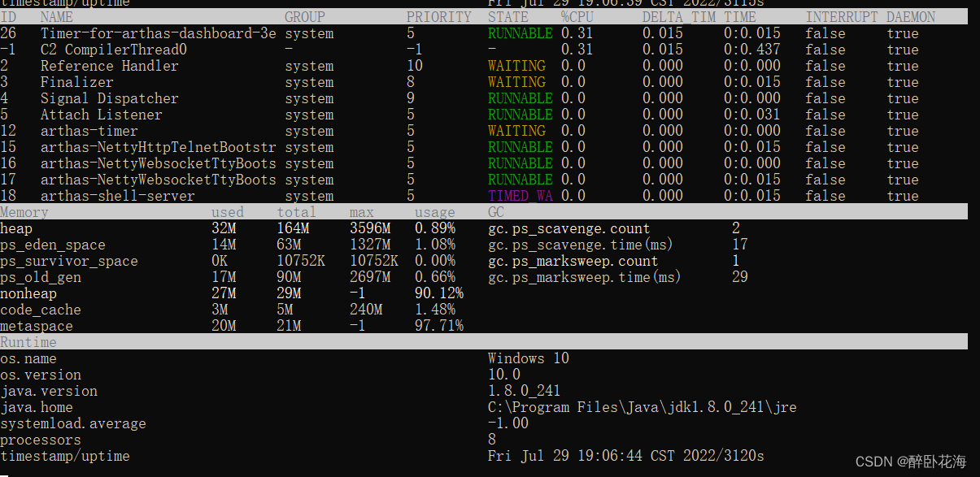Click the Finalizer thread name
Screen dimensions: 980x477
(x=77, y=82)
